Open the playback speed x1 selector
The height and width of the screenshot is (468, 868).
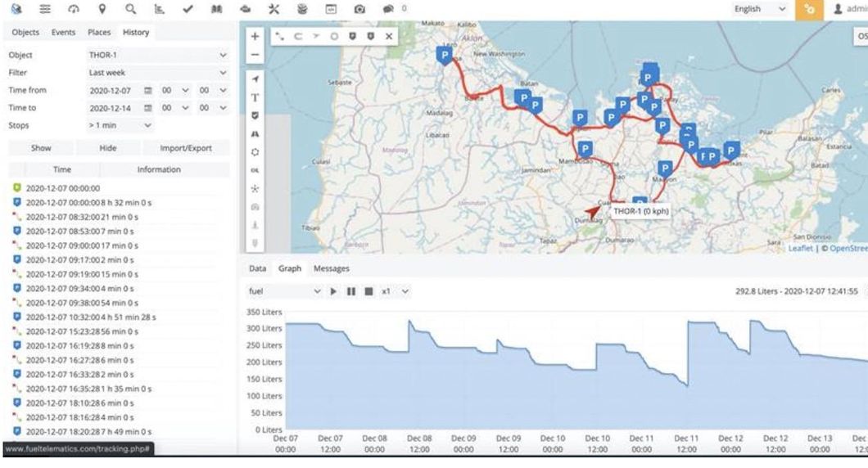(394, 291)
